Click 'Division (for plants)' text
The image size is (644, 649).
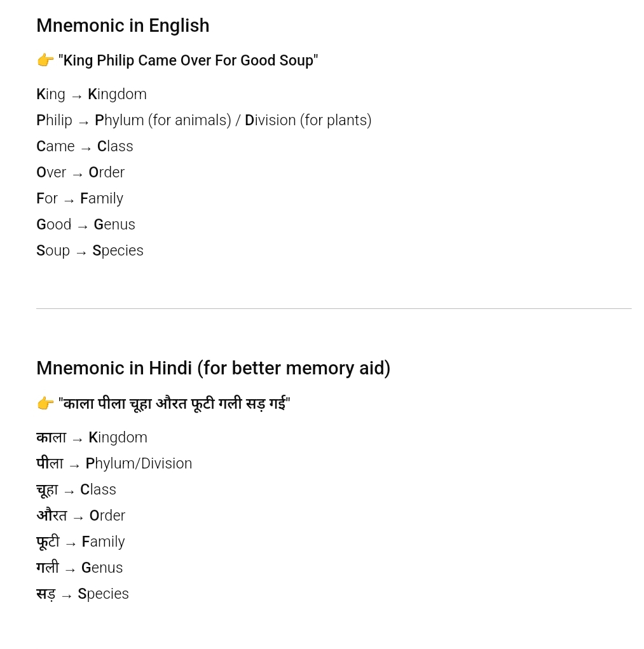(308, 120)
